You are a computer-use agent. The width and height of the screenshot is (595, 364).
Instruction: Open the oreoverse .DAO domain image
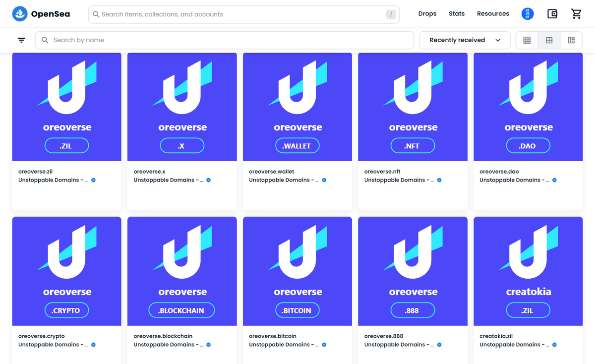pyautogui.click(x=528, y=107)
